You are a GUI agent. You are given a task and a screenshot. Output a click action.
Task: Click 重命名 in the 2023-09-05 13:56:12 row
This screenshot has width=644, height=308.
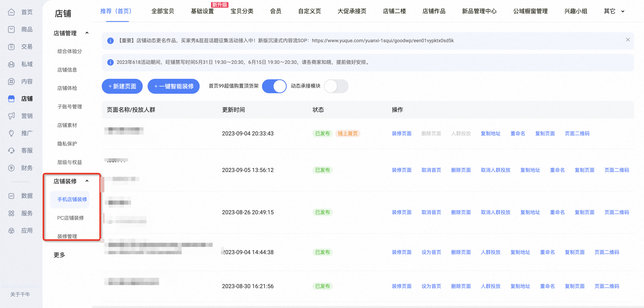(557, 170)
